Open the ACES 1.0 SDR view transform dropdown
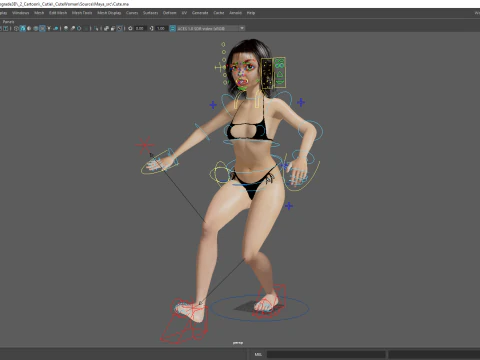 pos(211,28)
